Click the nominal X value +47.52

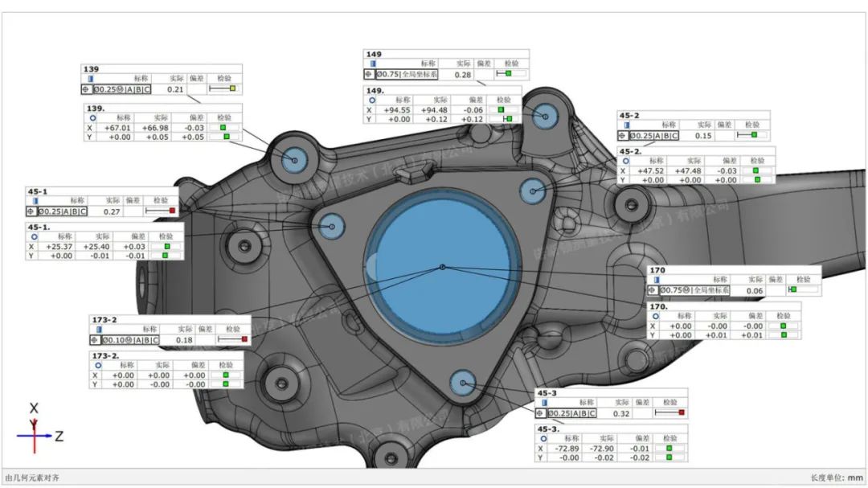pyautogui.click(x=650, y=171)
